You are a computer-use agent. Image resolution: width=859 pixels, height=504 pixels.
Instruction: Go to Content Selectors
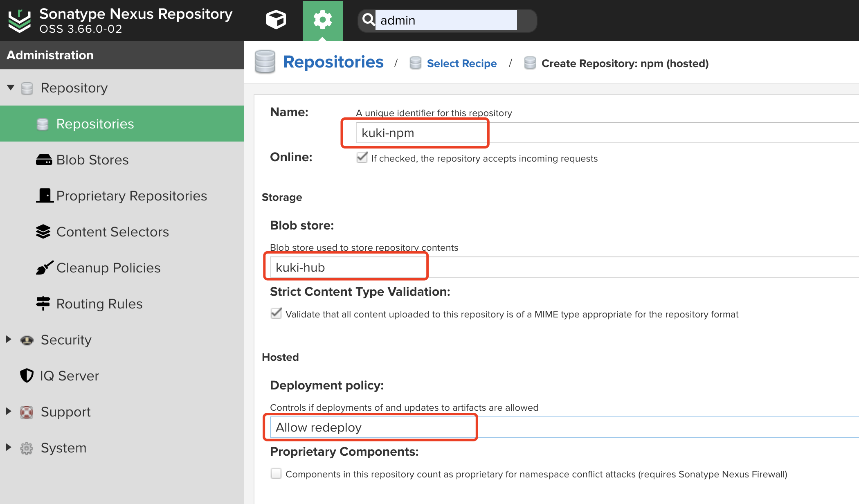click(112, 232)
